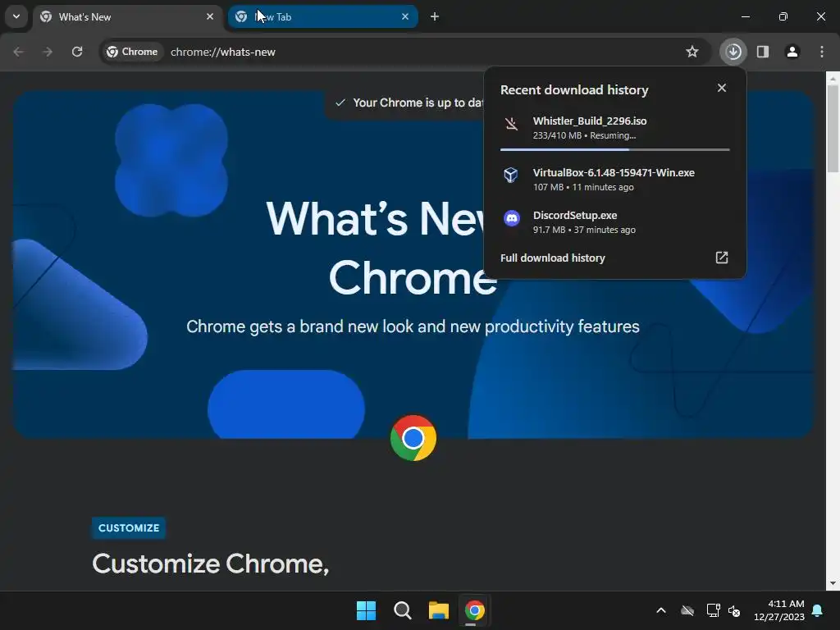Click the CUSTOMIZE label badge
The image size is (840, 630).
point(129,527)
